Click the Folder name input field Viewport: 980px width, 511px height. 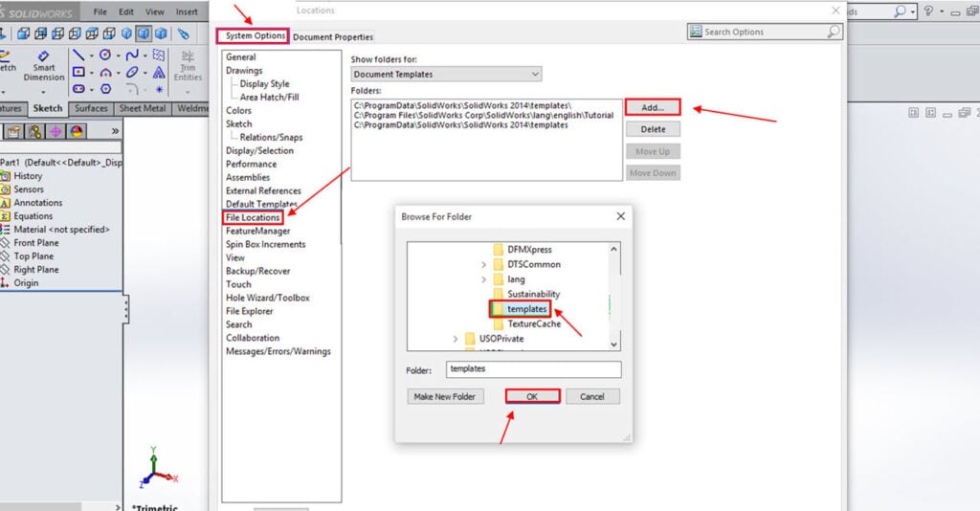tap(534, 369)
